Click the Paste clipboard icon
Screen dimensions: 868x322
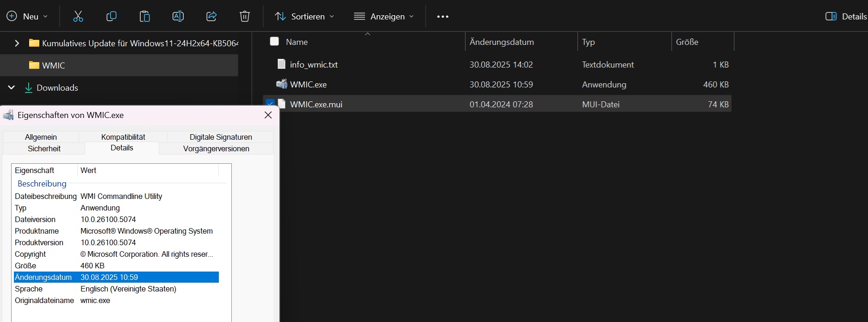145,16
